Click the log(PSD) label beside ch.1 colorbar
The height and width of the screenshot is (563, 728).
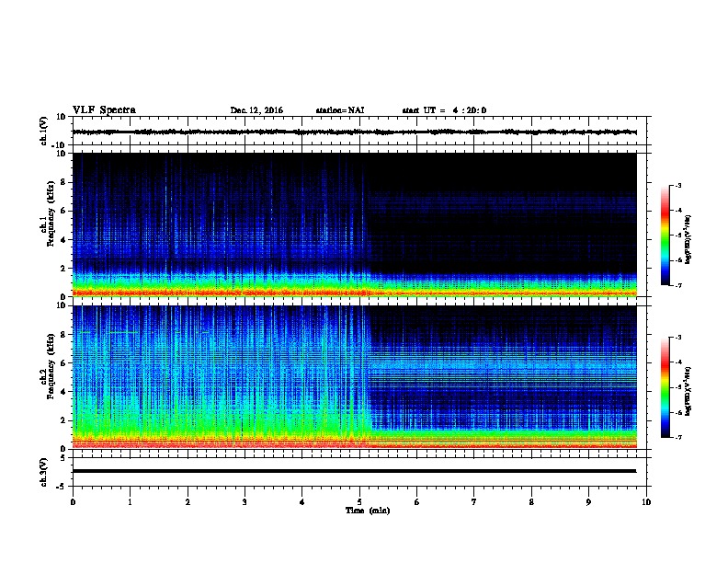pyautogui.click(x=688, y=239)
